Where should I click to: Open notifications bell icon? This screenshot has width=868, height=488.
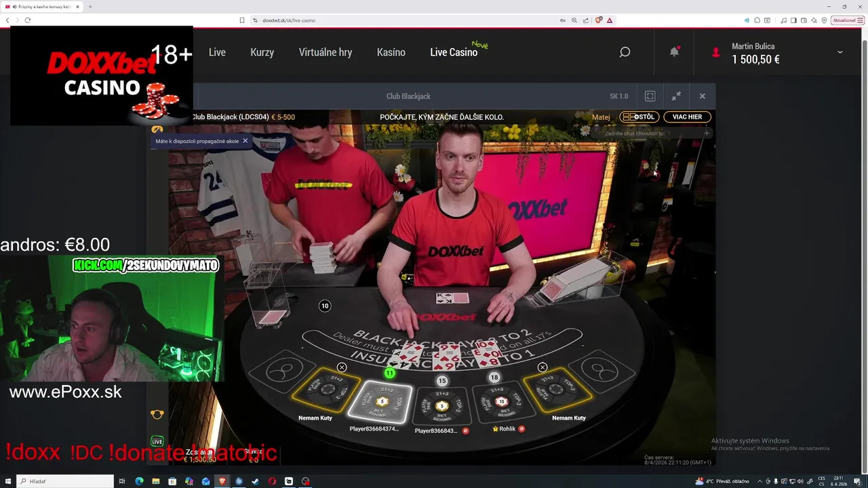[x=674, y=52]
